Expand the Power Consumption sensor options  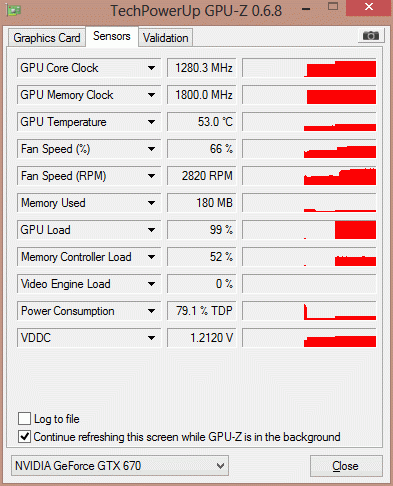[151, 311]
